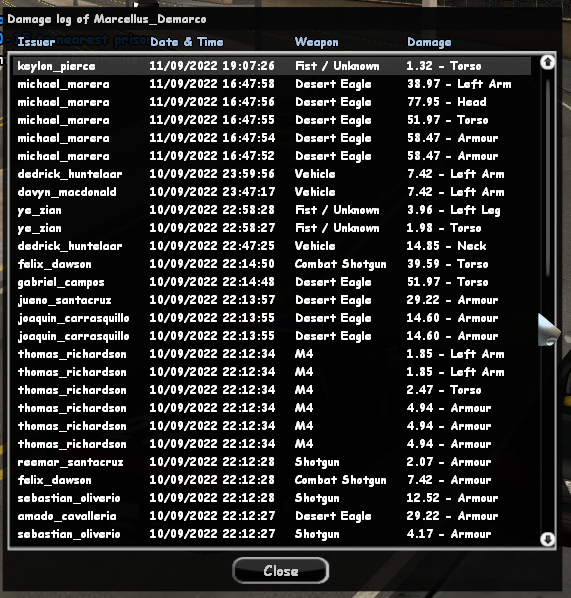Select ye_zian row at 22:58:27
The width and height of the screenshot is (571, 598).
pyautogui.click(x=272, y=228)
